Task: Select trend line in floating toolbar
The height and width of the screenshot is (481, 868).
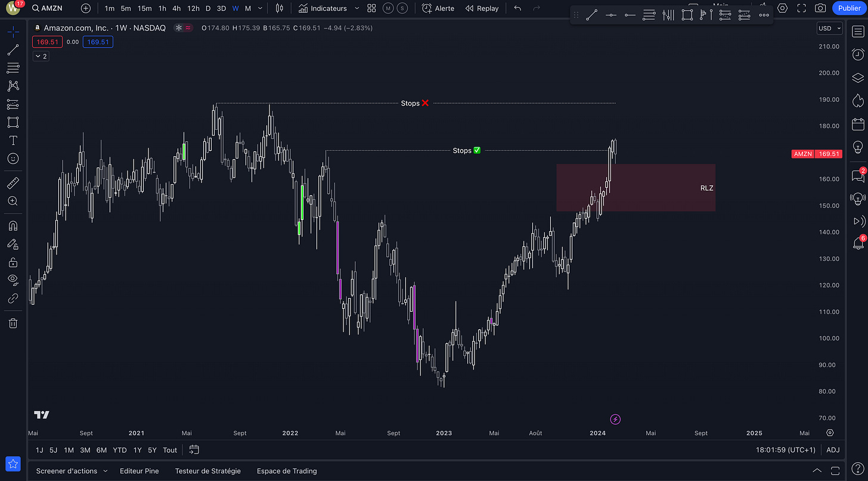Action: click(591, 15)
